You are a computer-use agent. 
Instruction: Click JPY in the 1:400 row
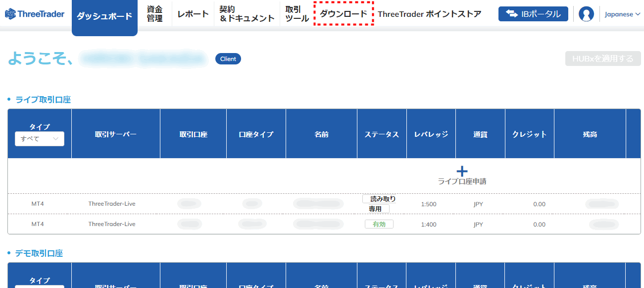pos(478,224)
